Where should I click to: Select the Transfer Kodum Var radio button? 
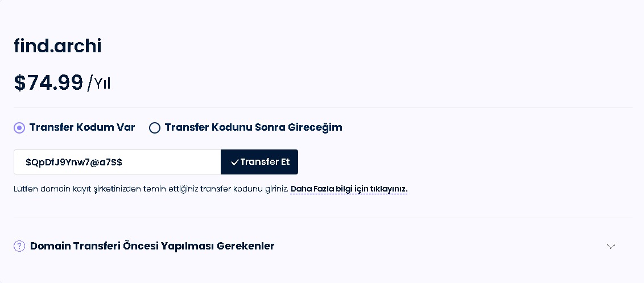coord(19,128)
